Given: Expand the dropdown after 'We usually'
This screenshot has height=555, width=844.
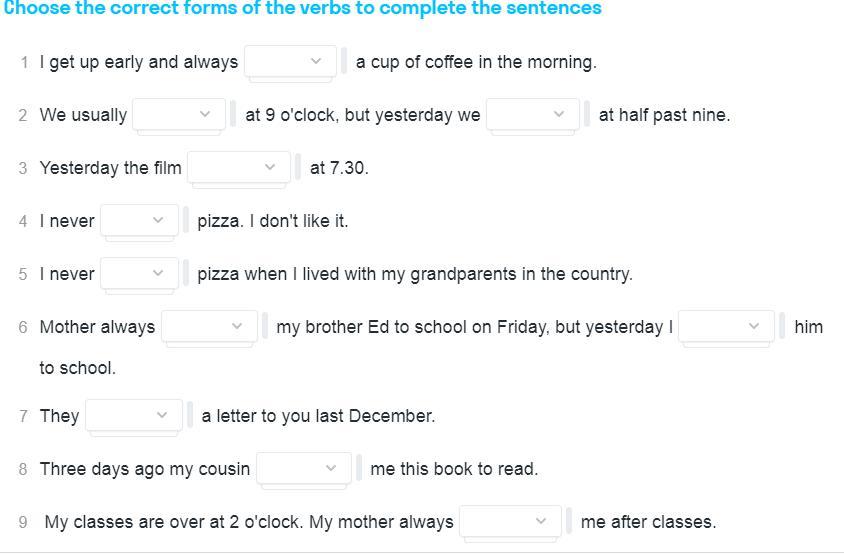Looking at the screenshot, I should (179, 114).
